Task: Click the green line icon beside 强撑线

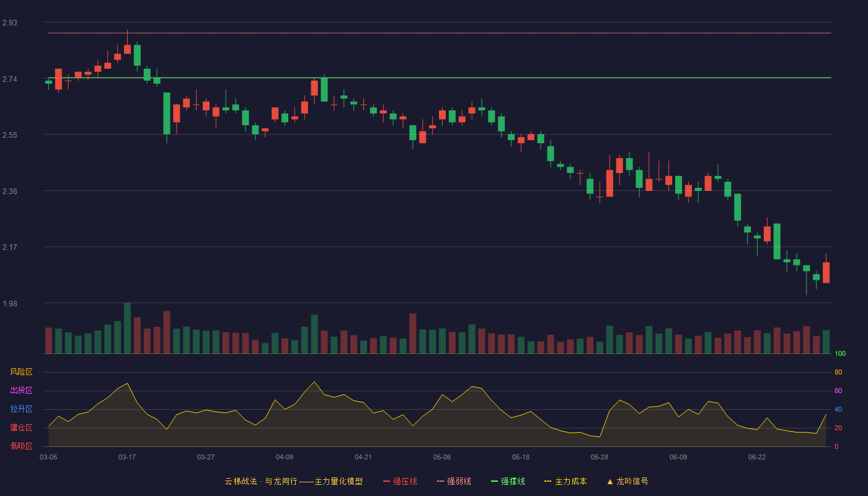Action: [494, 481]
